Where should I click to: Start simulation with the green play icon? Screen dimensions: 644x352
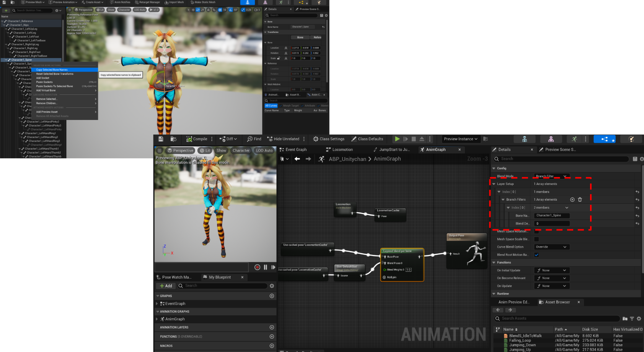tap(397, 139)
